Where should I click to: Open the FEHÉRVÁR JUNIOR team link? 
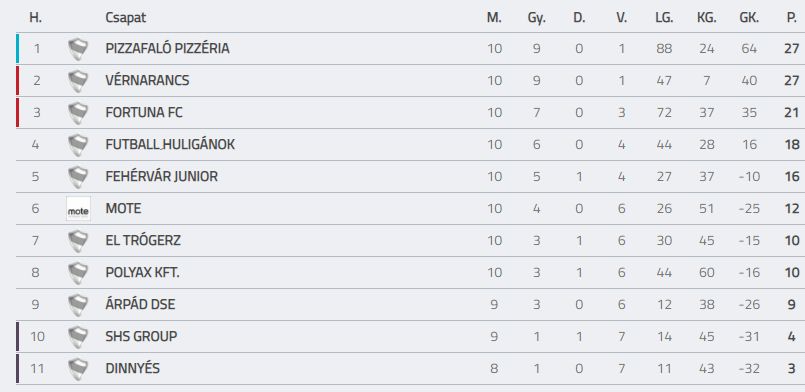pyautogui.click(x=162, y=177)
